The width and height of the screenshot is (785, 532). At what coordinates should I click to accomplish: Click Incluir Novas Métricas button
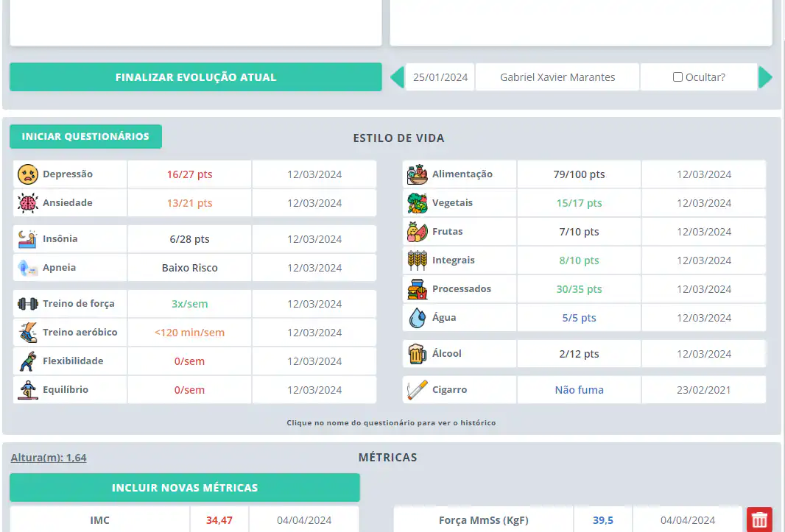184,488
